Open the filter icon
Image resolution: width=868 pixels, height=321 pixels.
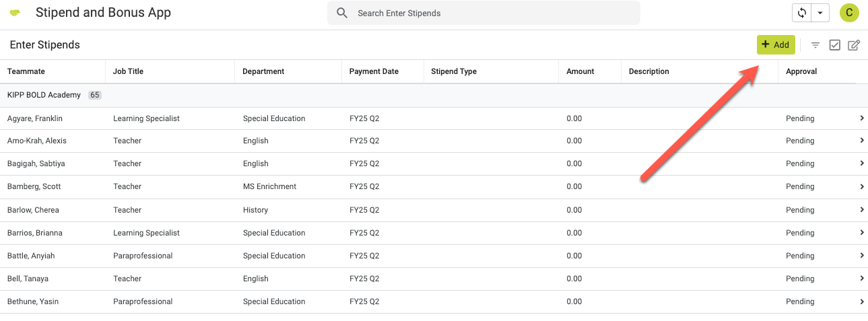815,45
